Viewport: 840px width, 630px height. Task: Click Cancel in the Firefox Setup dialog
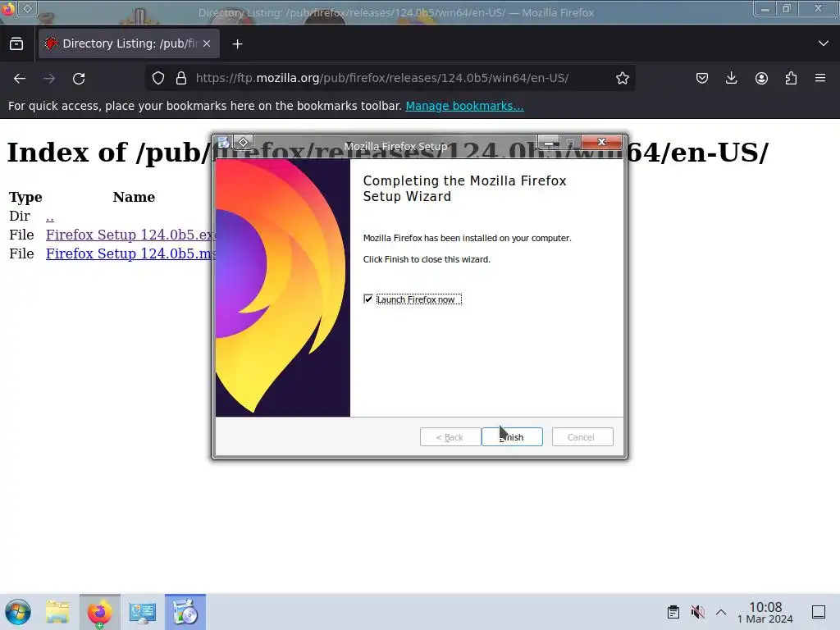pyautogui.click(x=582, y=437)
